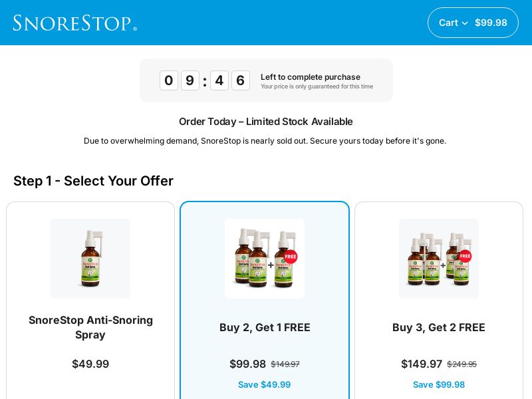This screenshot has width=532, height=399.
Task: Click the $99.98 cart total
Action: (491, 22)
